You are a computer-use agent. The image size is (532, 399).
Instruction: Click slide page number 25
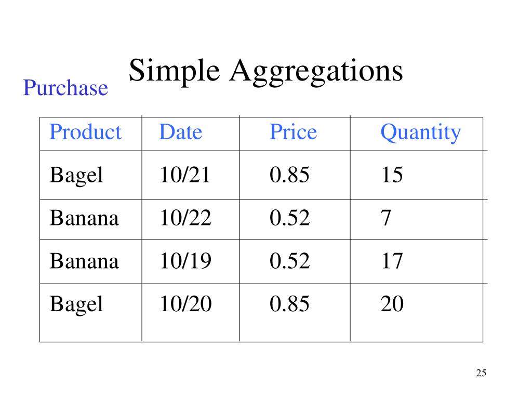click(x=481, y=373)
